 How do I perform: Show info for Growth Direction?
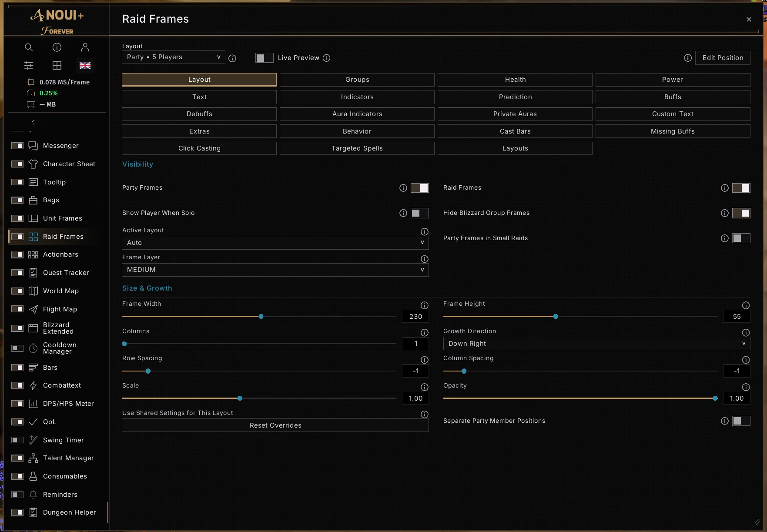pos(746,333)
